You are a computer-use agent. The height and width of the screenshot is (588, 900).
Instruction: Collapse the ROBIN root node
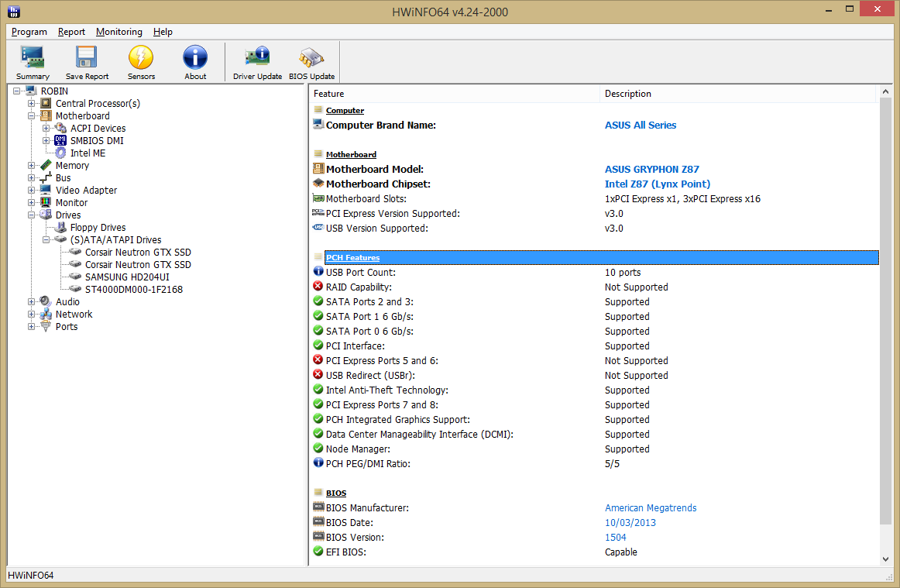16,91
